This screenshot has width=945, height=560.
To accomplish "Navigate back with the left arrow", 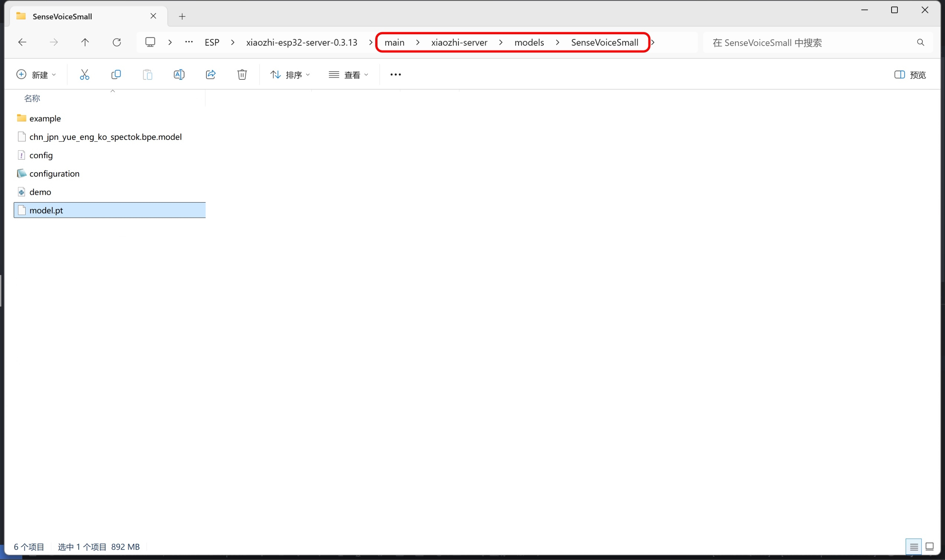I will (22, 42).
